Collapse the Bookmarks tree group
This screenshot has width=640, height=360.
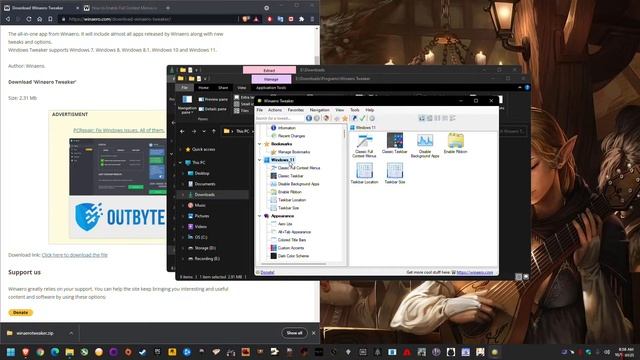pyautogui.click(x=260, y=144)
